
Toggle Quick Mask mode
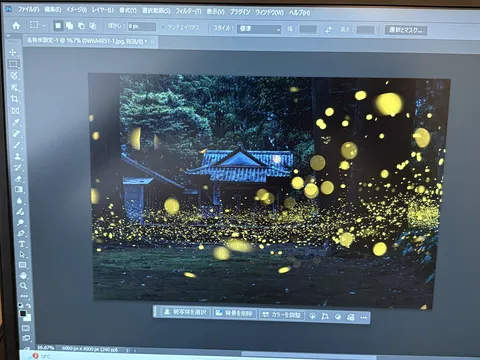[x=26, y=328]
